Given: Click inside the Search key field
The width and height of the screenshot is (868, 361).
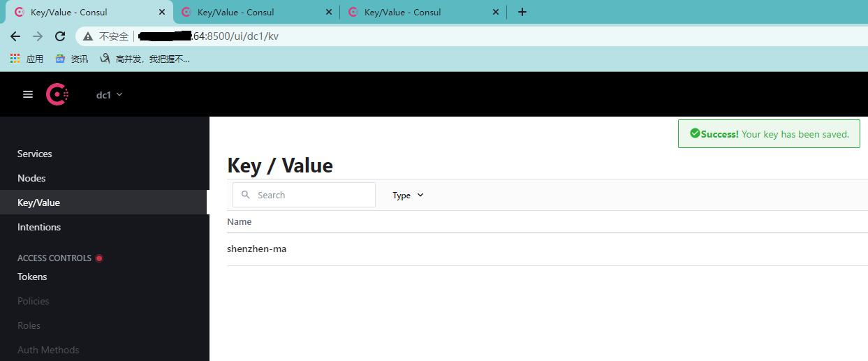Looking at the screenshot, I should (x=304, y=195).
